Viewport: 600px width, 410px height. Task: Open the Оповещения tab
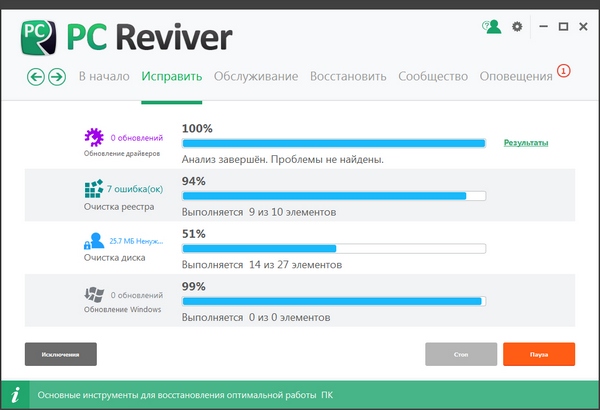[x=516, y=76]
